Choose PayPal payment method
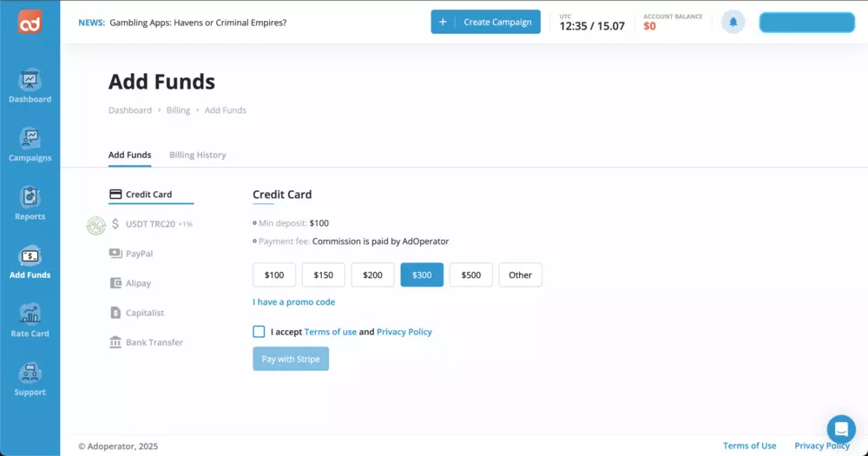This screenshot has height=456, width=868. [131, 254]
